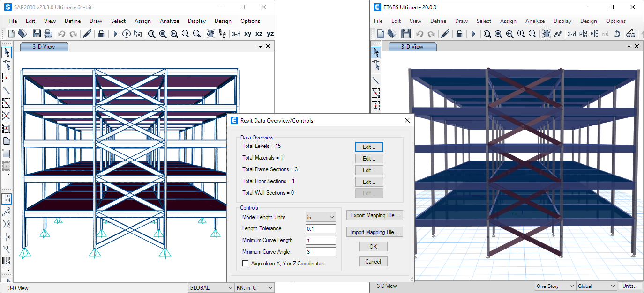
Task: Click Edit button for Total Floor Sections
Action: [369, 182]
